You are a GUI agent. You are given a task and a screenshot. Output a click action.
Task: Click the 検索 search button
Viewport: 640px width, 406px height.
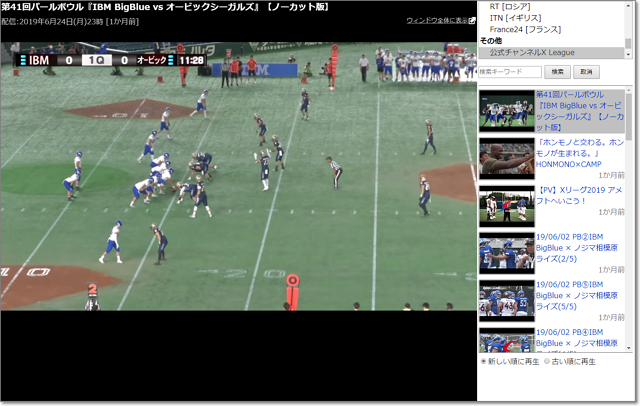tap(558, 72)
